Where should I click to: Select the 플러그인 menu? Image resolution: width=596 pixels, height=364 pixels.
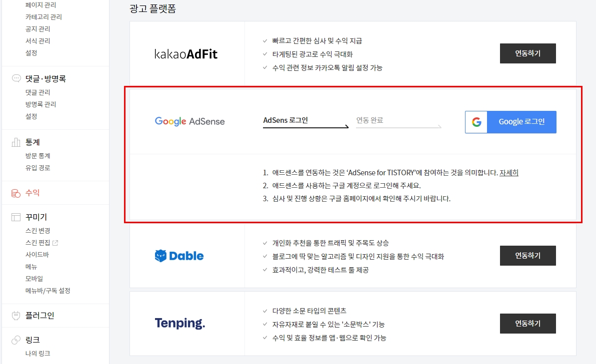pyautogui.click(x=39, y=316)
